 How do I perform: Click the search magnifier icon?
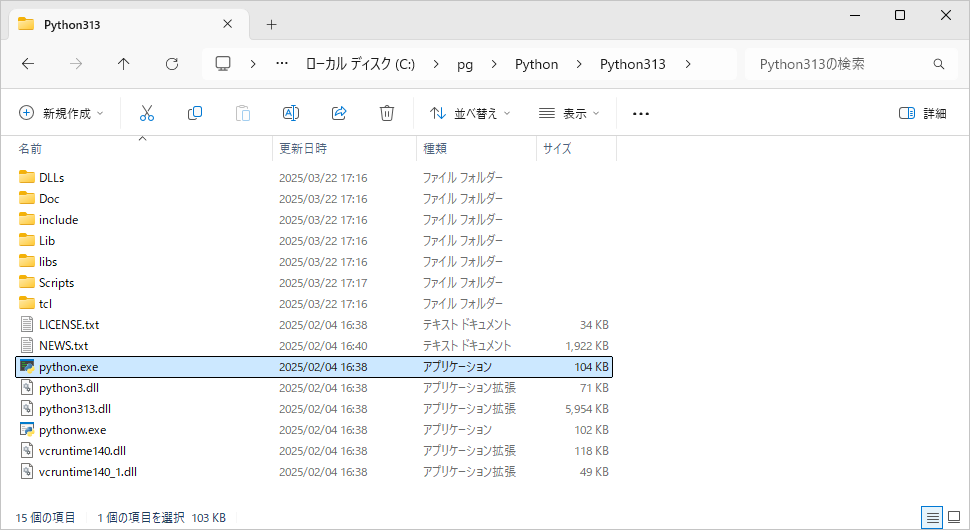938,64
